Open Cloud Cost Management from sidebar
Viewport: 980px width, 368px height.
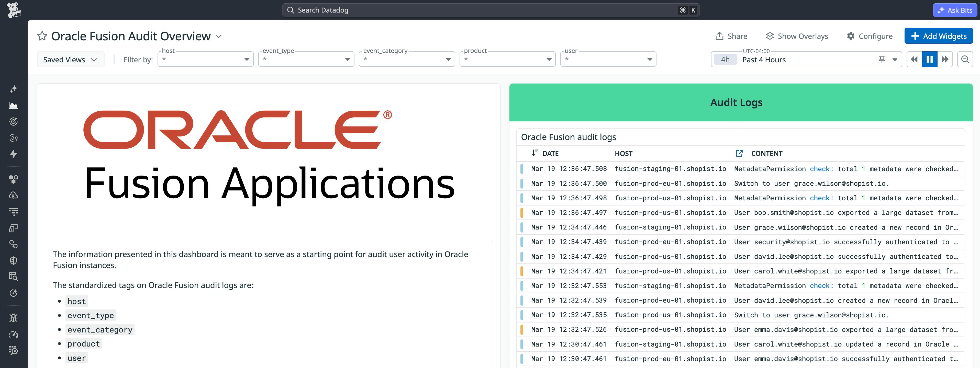pyautogui.click(x=14, y=195)
